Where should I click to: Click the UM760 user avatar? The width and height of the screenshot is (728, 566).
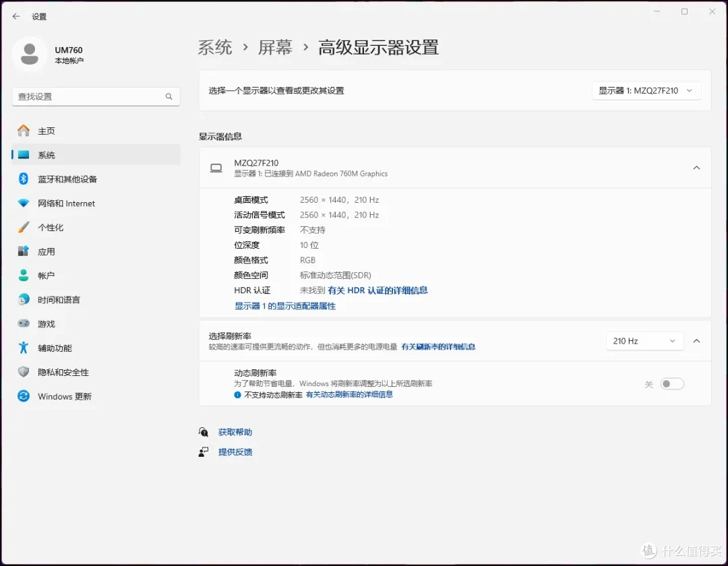[x=30, y=55]
